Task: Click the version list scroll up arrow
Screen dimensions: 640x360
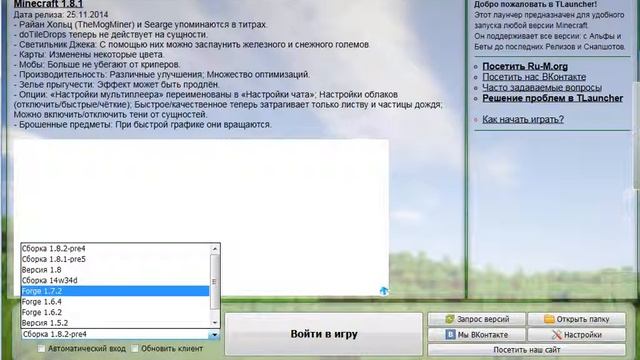Action: click(215, 248)
